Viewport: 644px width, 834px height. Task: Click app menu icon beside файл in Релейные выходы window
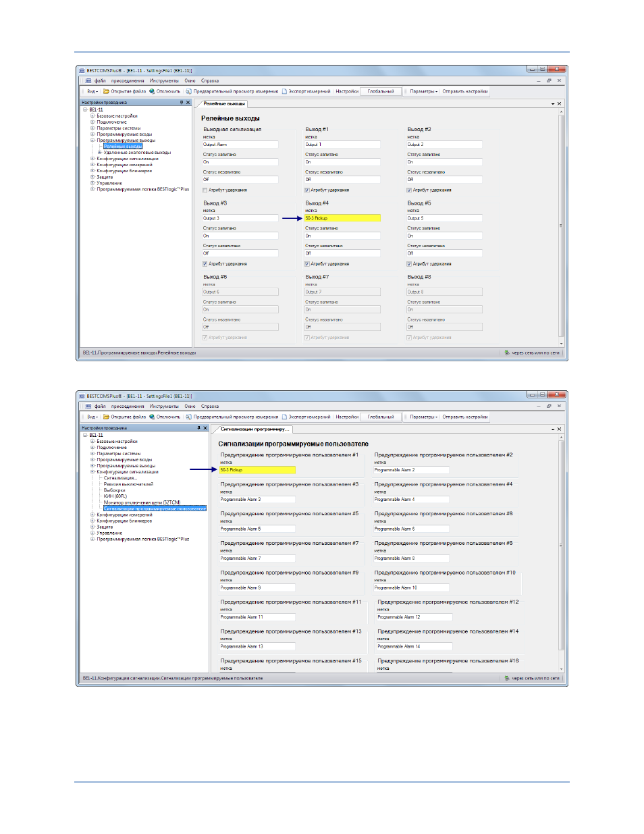(88, 80)
